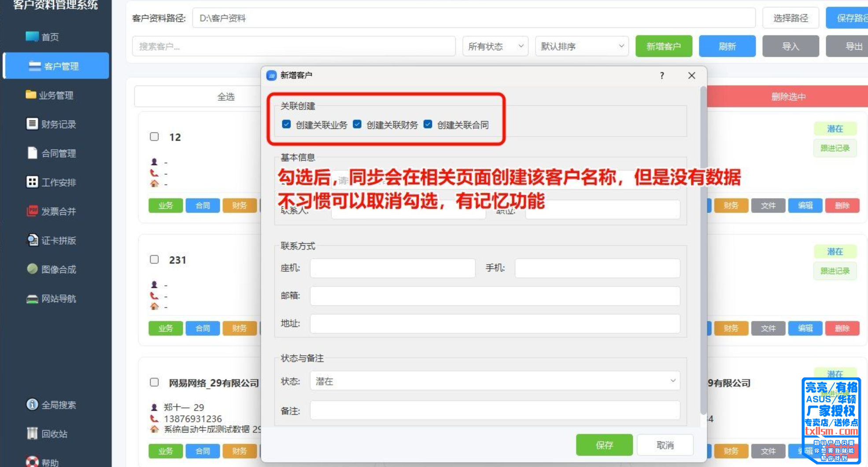Image resolution: width=868 pixels, height=467 pixels.
Task: Click the green Save button in dialog
Action: [x=604, y=445]
